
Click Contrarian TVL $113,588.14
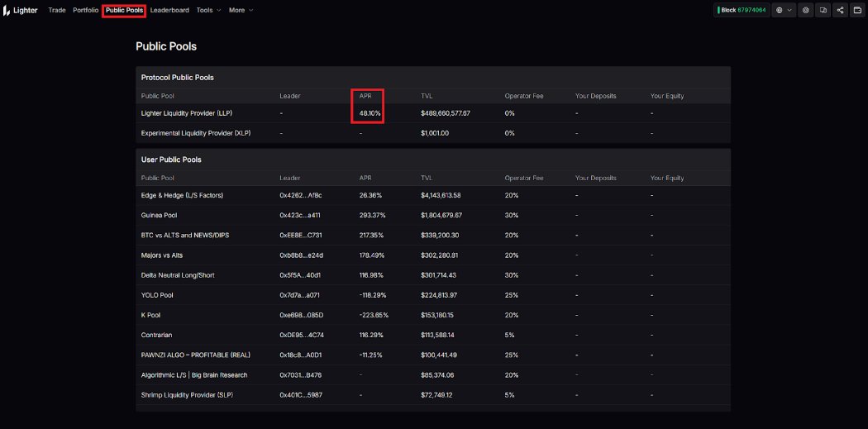coord(439,335)
